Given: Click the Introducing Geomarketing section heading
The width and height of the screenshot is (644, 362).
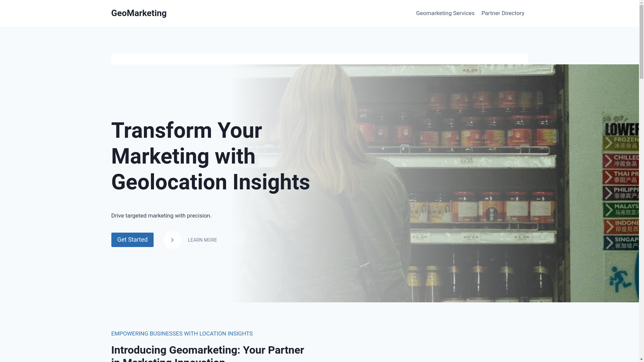Looking at the screenshot, I should [x=208, y=353].
